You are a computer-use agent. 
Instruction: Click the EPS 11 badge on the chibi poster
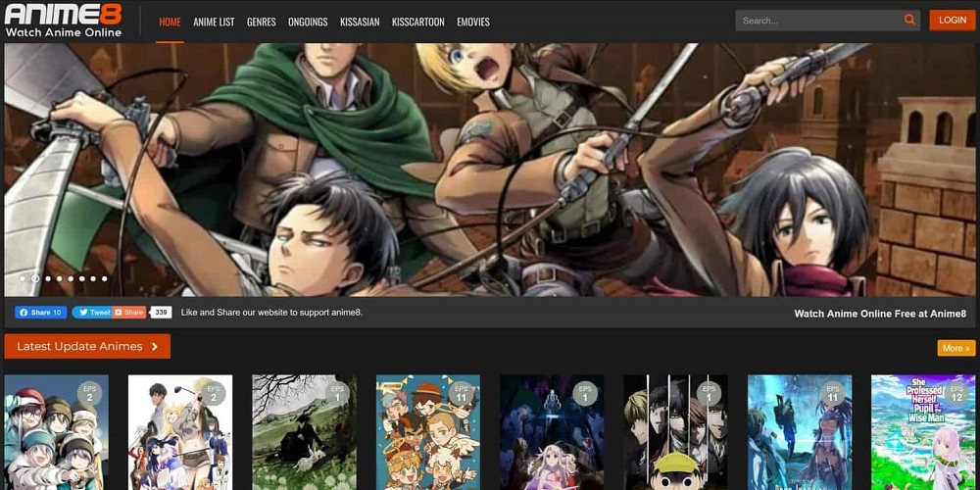[x=462, y=394]
